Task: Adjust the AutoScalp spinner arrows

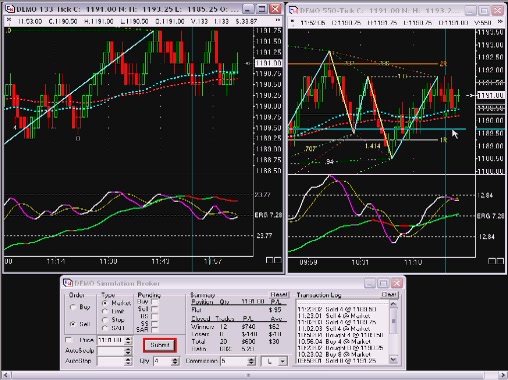Action: (x=128, y=351)
